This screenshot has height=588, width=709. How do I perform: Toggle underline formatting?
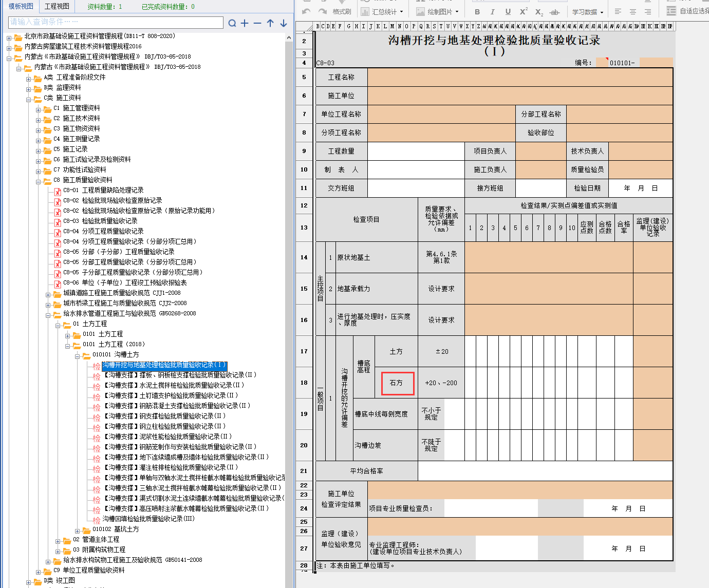point(508,11)
